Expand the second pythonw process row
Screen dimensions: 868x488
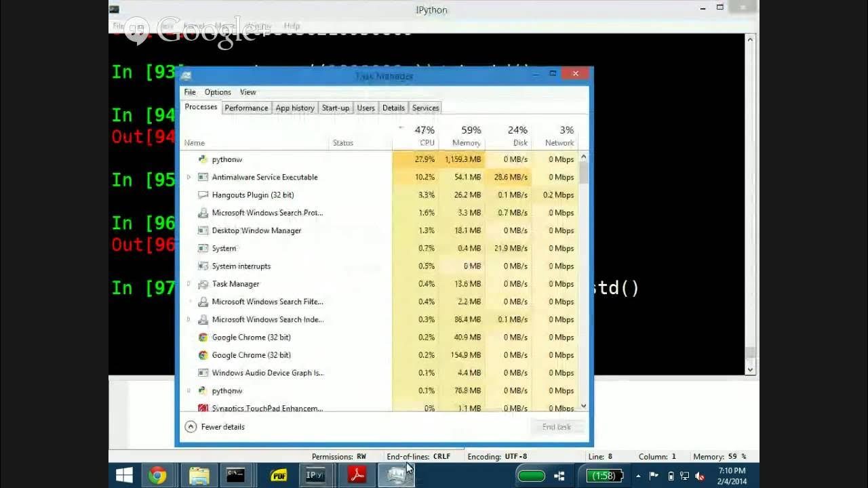(189, 390)
